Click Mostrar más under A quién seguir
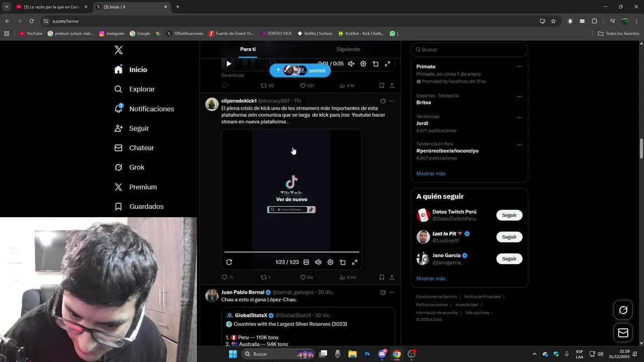Viewport: 644px width, 362px height. (x=431, y=279)
